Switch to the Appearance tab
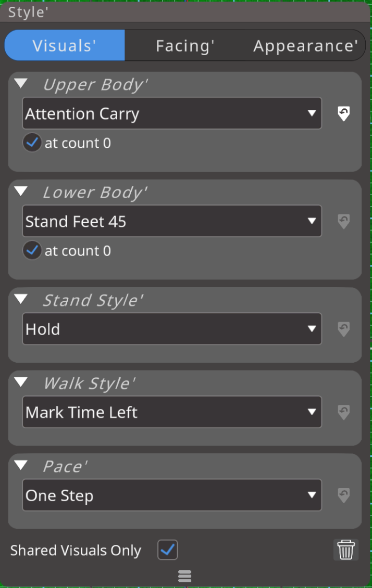Viewport: 372px width, 588px height. pyautogui.click(x=305, y=46)
